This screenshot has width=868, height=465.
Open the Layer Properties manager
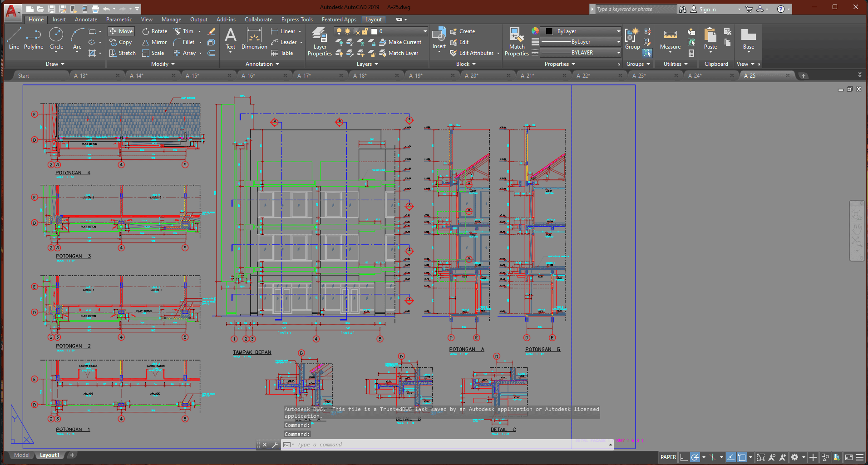(x=320, y=41)
